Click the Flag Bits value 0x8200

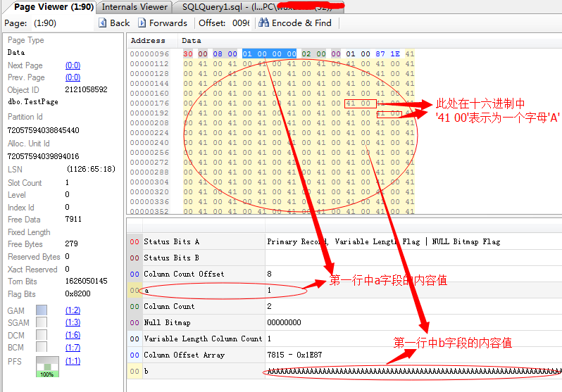[x=77, y=293]
